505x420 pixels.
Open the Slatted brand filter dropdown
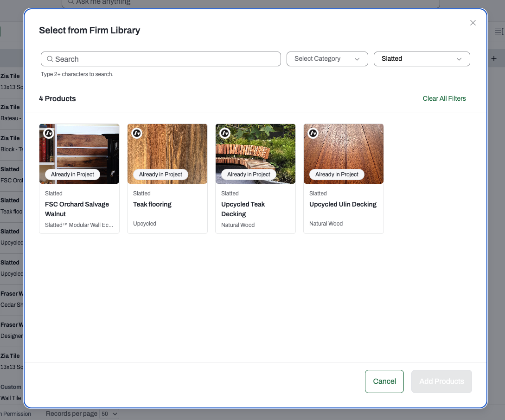(x=422, y=59)
